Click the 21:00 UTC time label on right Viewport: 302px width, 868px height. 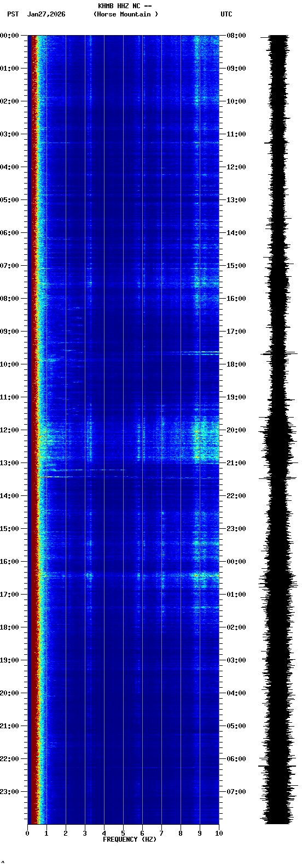[236, 463]
